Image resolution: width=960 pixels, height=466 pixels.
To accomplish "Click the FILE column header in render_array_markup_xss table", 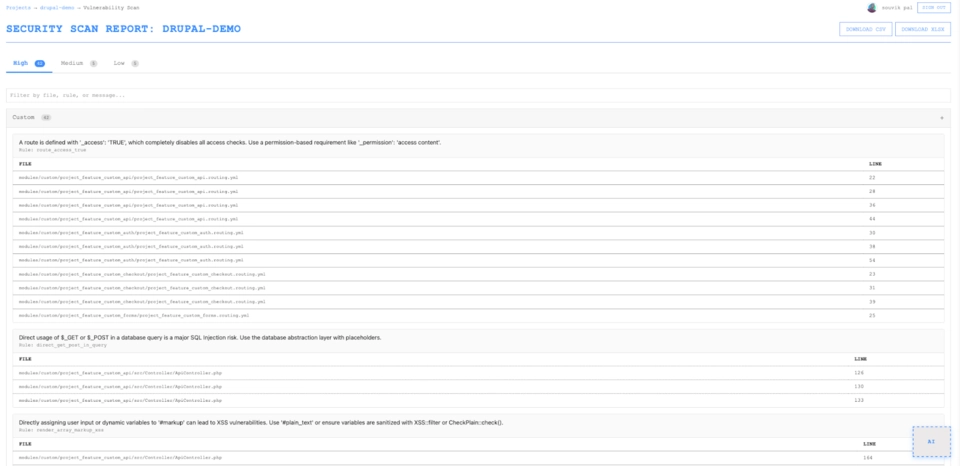I will click(25, 444).
